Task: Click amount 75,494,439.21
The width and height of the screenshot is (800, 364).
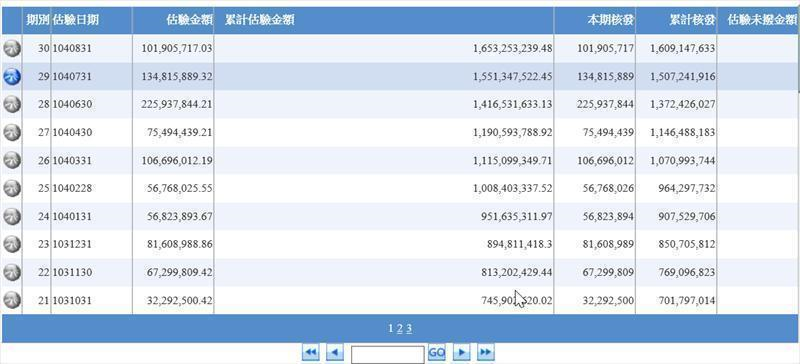Action: 180,133
